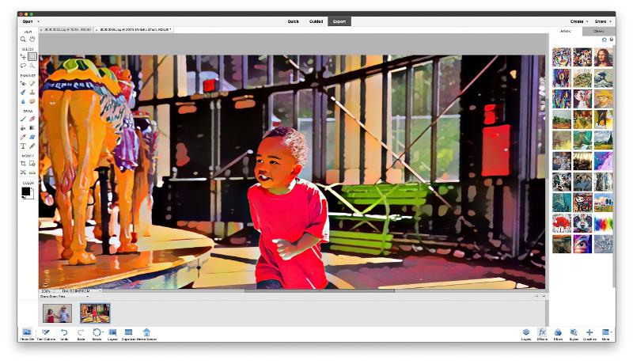Select the Zoom tool magnifier
The height and width of the screenshot is (364, 633).
pyautogui.click(x=23, y=39)
